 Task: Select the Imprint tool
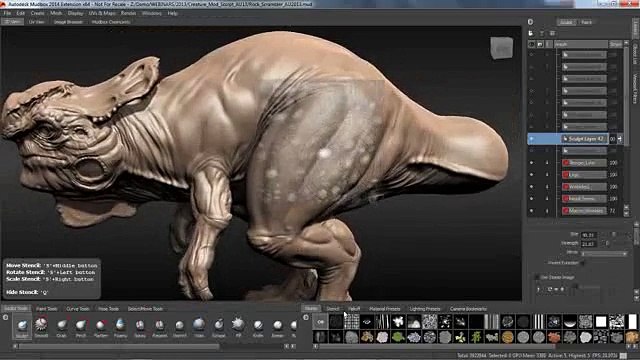180,327
